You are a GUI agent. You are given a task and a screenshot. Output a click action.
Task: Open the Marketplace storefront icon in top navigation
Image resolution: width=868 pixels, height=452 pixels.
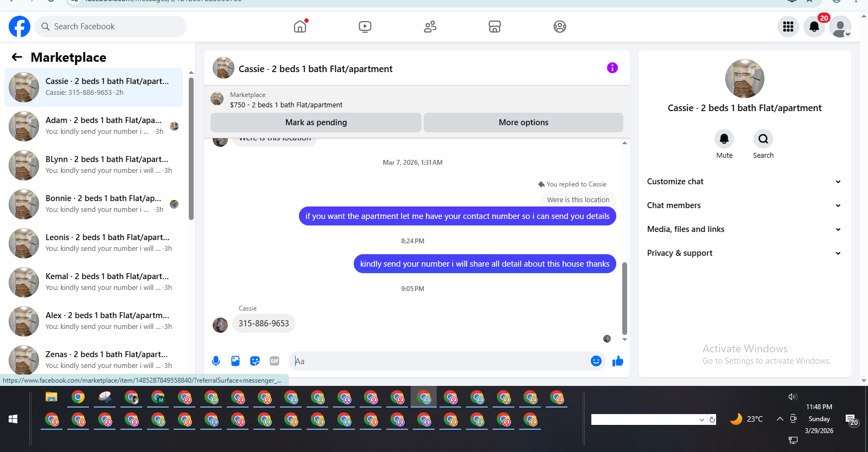point(495,27)
